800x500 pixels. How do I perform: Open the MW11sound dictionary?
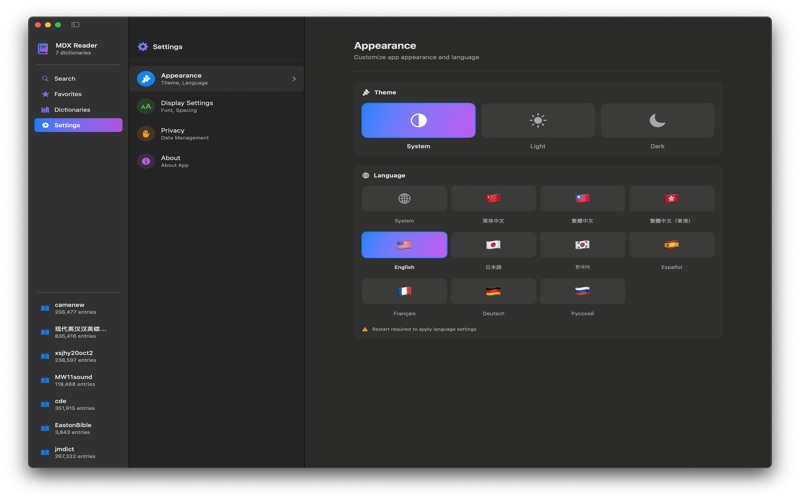pos(78,380)
